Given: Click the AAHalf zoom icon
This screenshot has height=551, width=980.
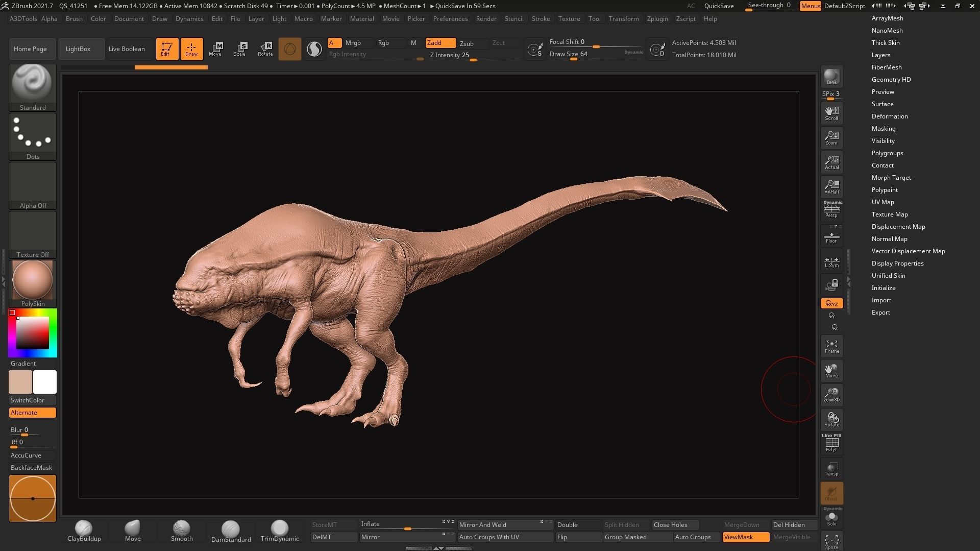Looking at the screenshot, I should point(831,187).
